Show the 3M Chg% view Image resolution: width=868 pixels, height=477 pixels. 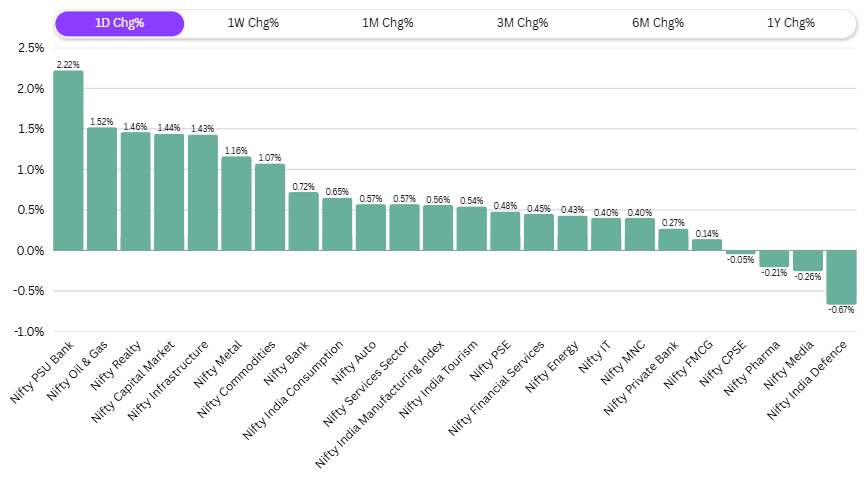coord(522,23)
